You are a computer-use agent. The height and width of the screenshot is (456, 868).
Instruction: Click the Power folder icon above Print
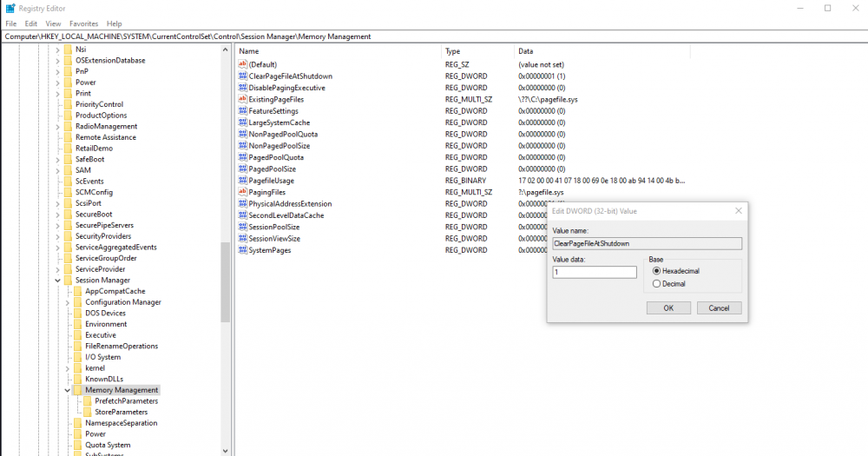(x=68, y=83)
